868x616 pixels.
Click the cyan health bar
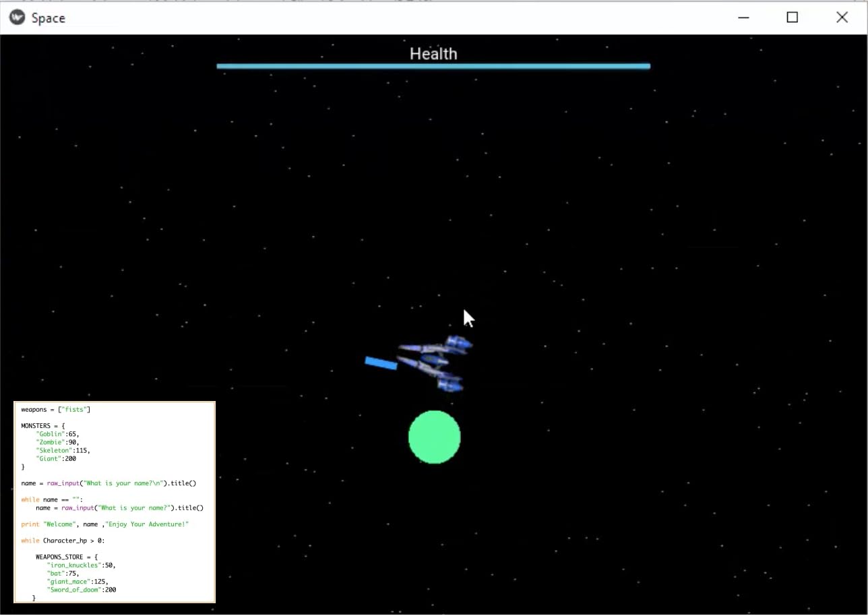pyautogui.click(x=433, y=65)
